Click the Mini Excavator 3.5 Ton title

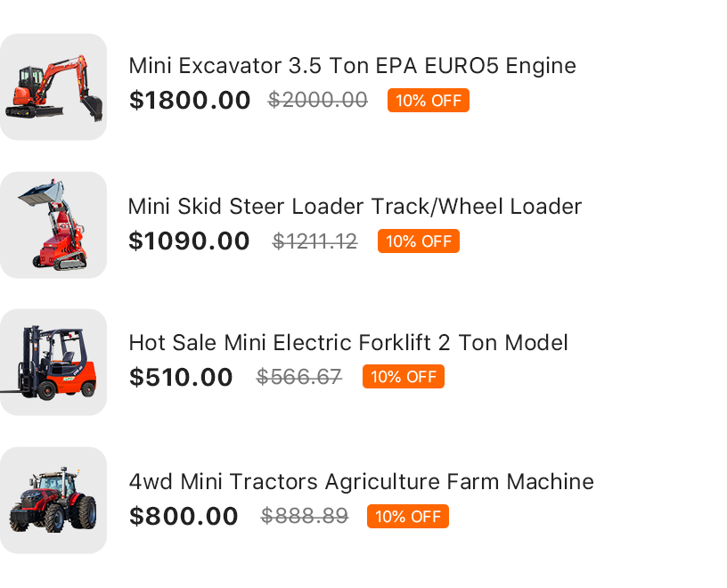click(353, 66)
